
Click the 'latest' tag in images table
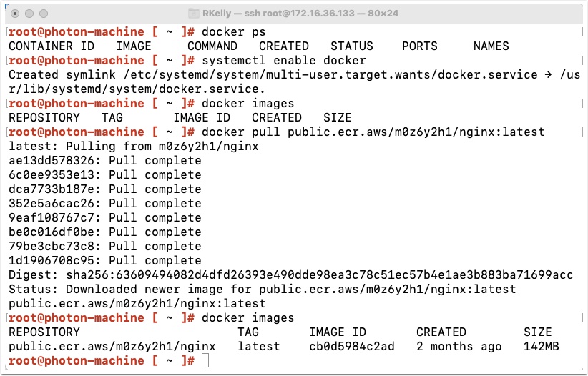259,347
